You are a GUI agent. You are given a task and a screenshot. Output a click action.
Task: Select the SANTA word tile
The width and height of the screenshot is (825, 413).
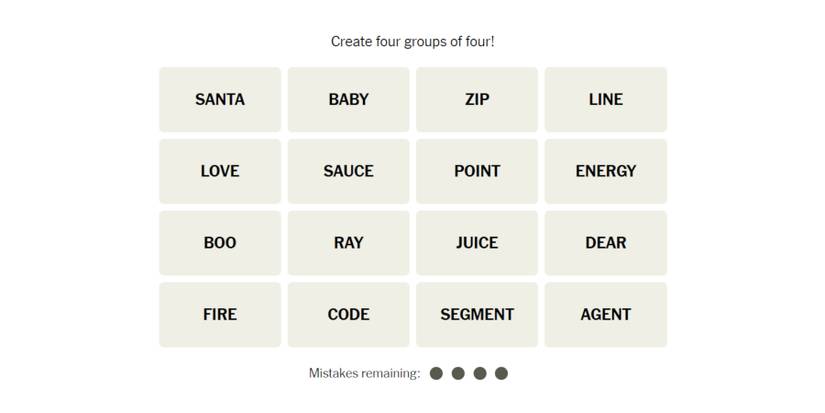coord(220,99)
